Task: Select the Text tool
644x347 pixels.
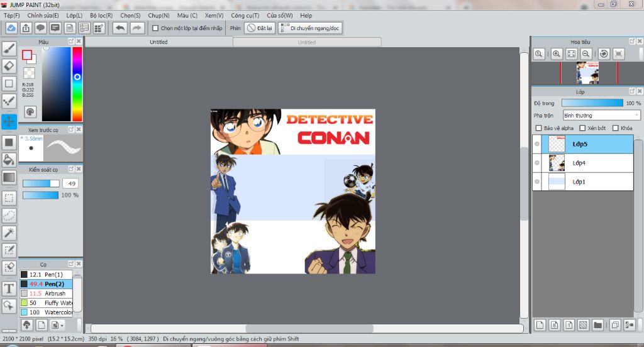Action: click(x=9, y=289)
